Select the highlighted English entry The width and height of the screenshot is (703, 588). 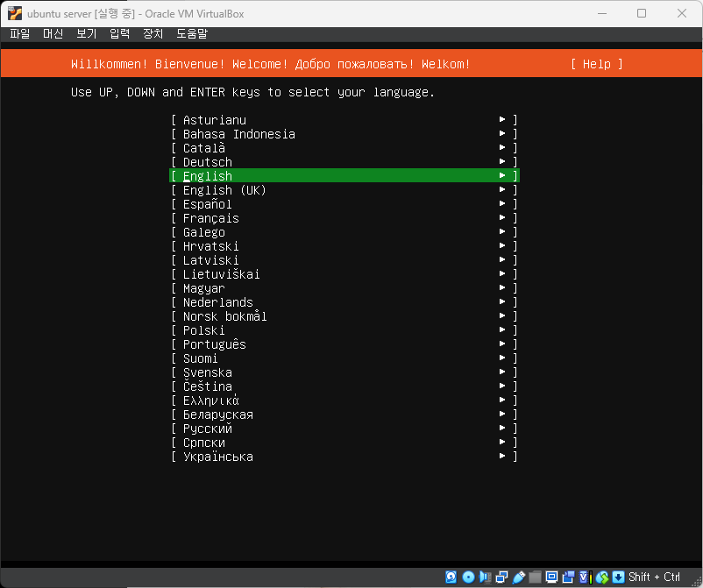click(344, 175)
